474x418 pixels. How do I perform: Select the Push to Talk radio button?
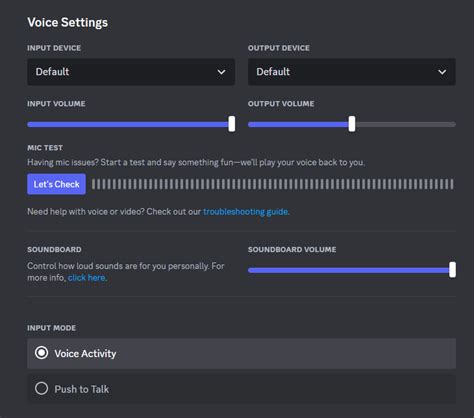[42, 388]
